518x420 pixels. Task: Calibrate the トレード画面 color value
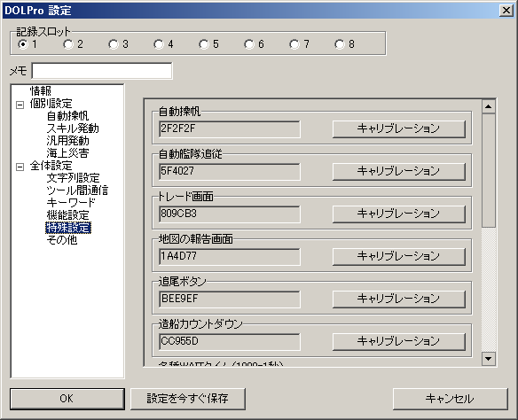coord(399,214)
